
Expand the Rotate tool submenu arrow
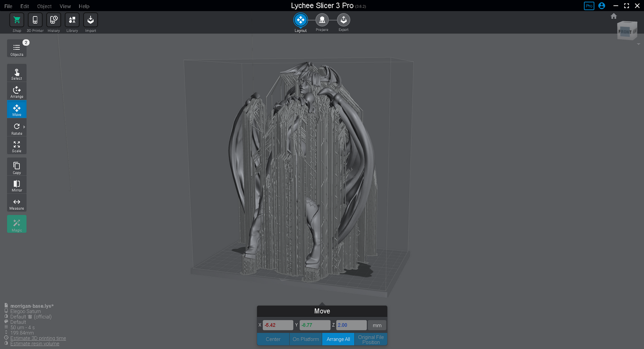pos(24,127)
